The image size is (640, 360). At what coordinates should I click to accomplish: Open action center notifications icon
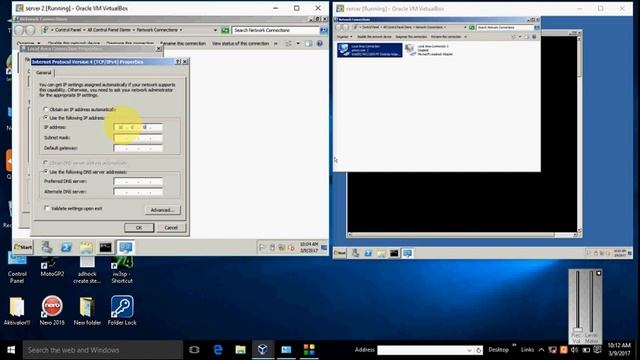pyautogui.click(x=598, y=350)
